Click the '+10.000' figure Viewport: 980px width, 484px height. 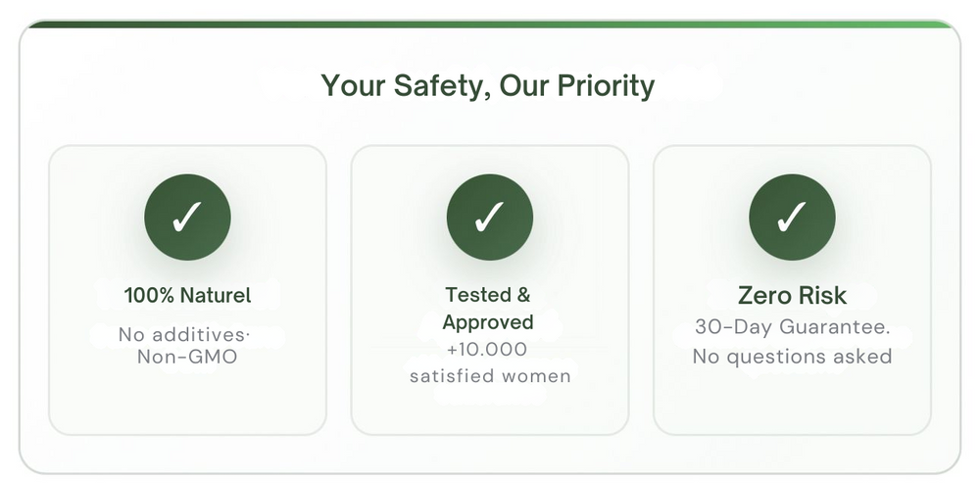[487, 349]
